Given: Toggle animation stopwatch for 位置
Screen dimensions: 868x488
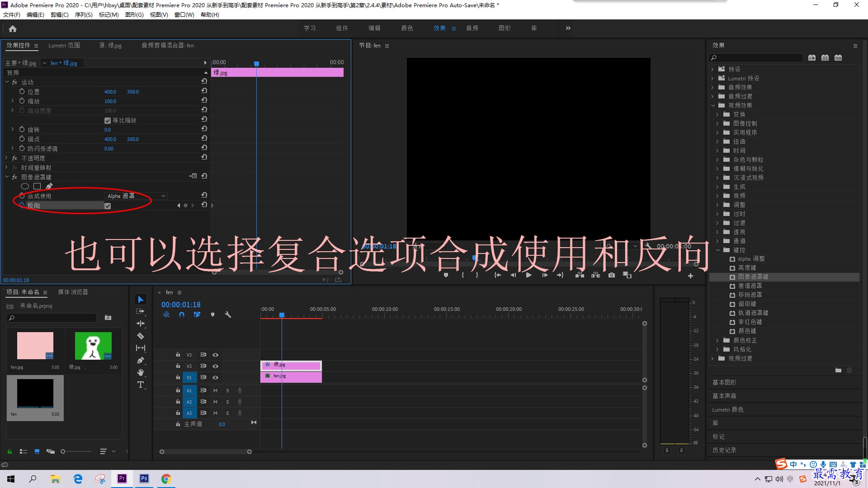Looking at the screenshot, I should (x=22, y=91).
